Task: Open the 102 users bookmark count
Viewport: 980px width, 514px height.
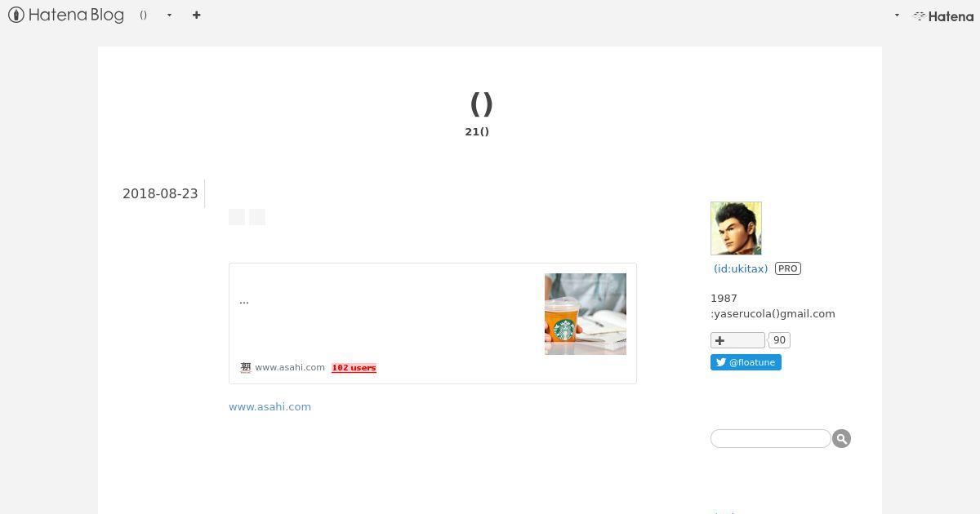Action: click(x=354, y=368)
